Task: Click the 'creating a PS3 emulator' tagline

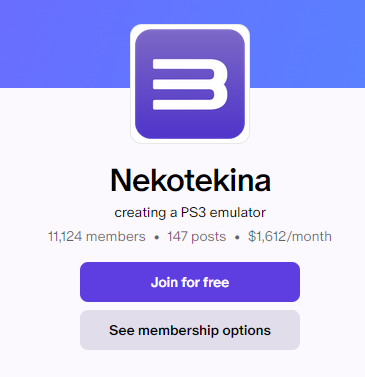Action: coord(190,212)
